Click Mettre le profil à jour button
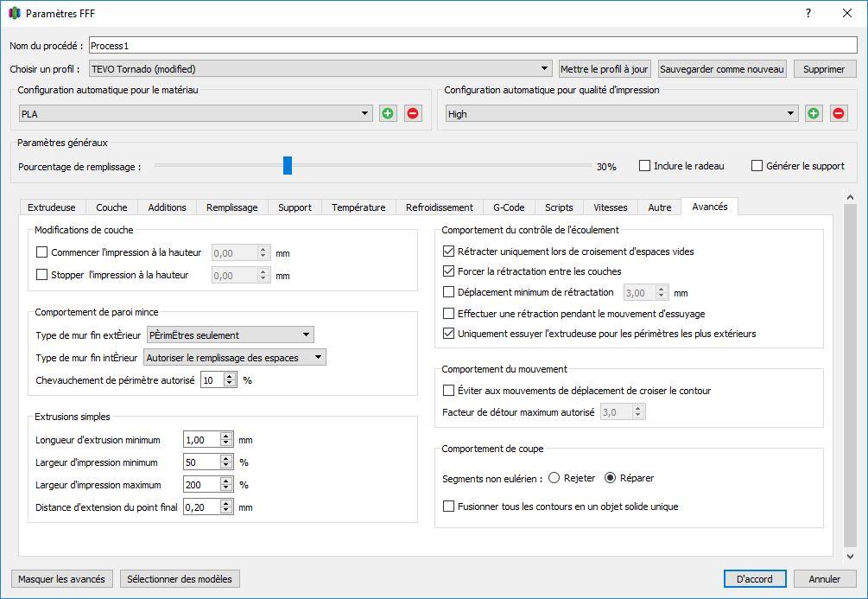 point(605,68)
